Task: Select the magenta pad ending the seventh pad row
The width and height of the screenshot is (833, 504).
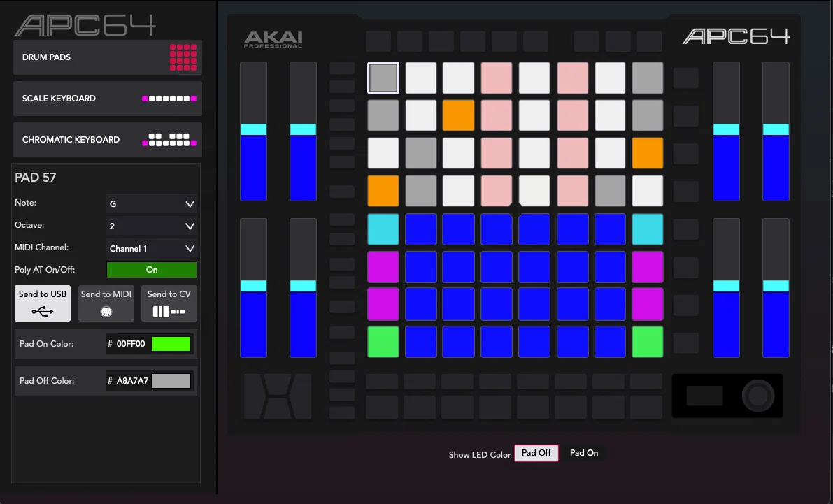Action: (648, 304)
